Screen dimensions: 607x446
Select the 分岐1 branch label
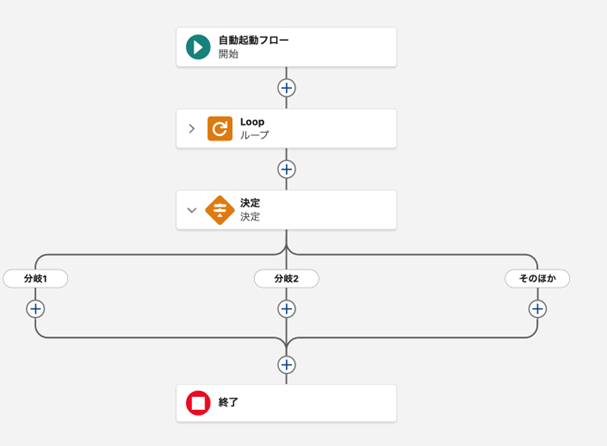(x=36, y=279)
